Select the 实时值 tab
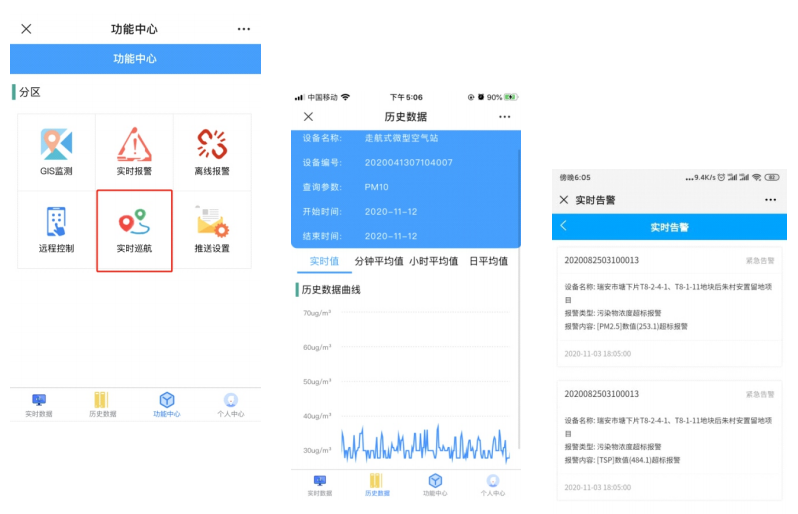The image size is (798, 514). [324, 261]
